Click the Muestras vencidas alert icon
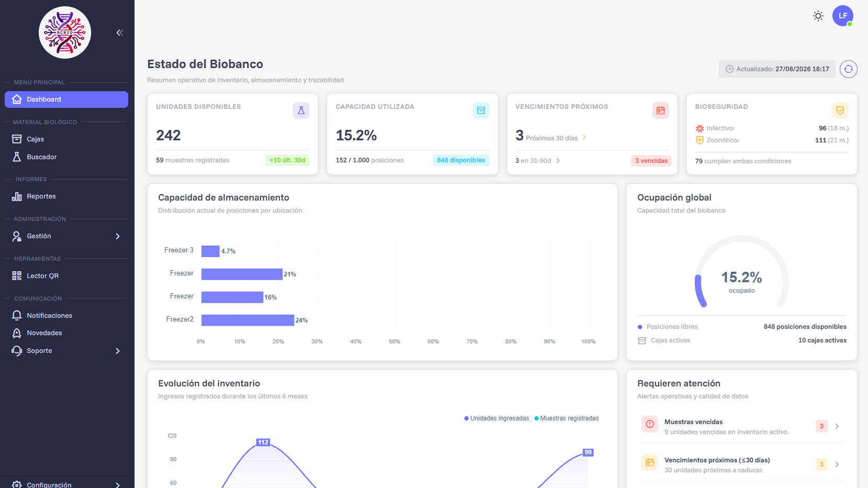868x488 pixels. click(x=650, y=424)
